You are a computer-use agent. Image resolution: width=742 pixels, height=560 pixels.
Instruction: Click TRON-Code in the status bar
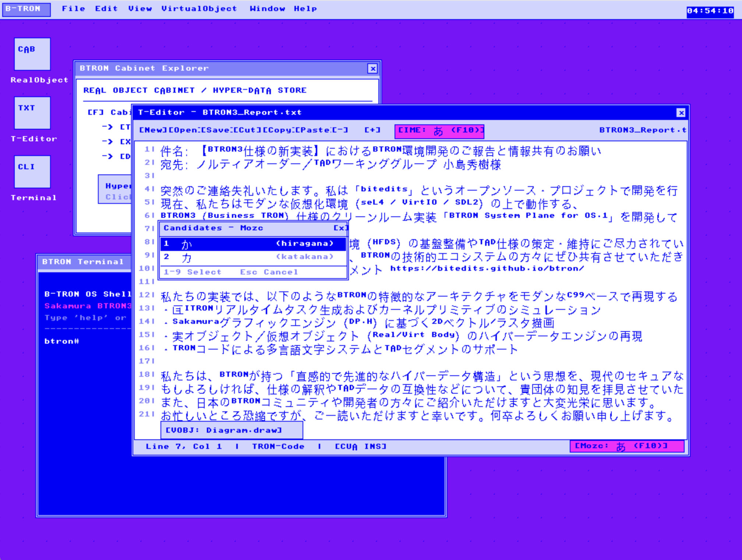(x=278, y=447)
